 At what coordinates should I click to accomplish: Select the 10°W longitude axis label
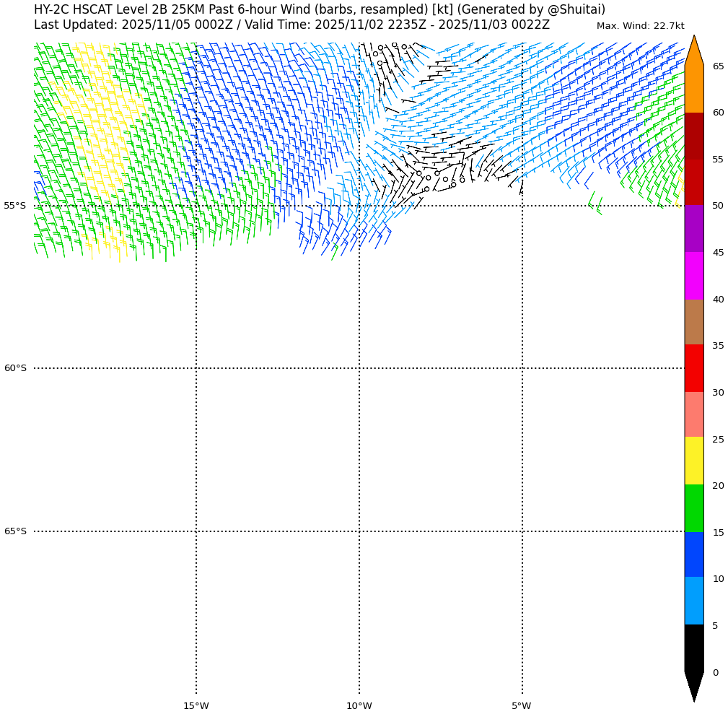click(359, 706)
